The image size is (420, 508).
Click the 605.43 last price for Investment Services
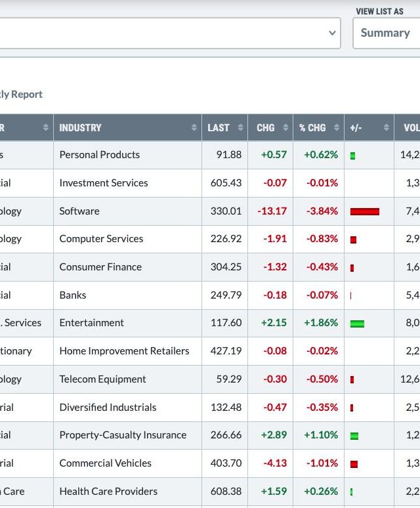coord(226,183)
